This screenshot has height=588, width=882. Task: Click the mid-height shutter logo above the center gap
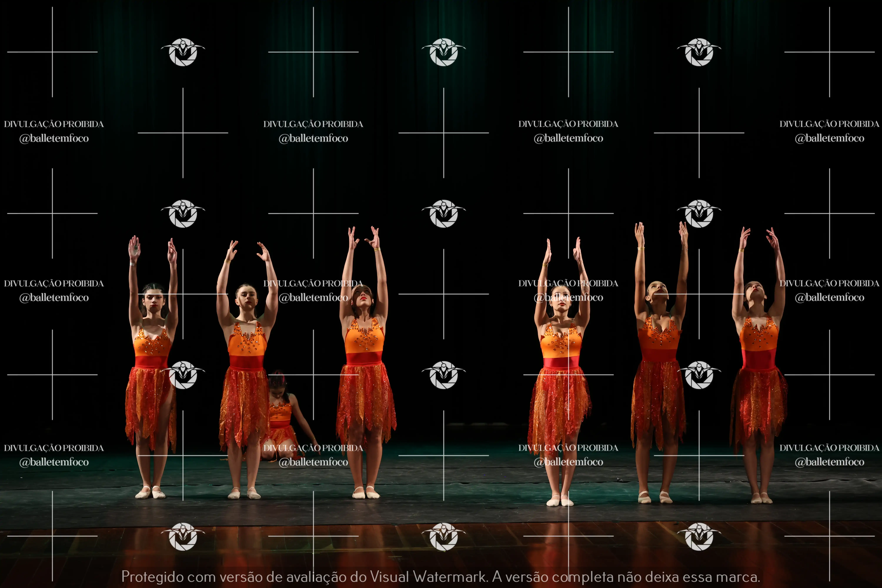444,214
